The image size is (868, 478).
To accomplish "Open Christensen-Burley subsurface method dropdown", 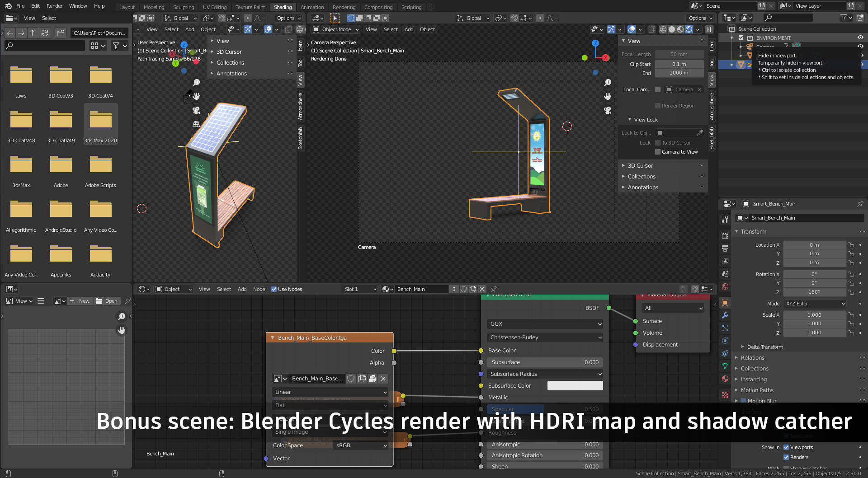I will 545,337.
